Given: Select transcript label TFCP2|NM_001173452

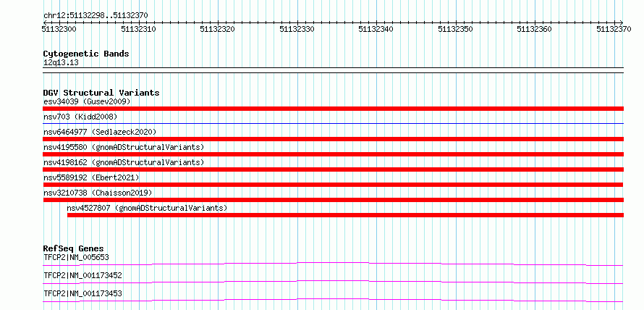Looking at the screenshot, I should pyautogui.click(x=82, y=275).
